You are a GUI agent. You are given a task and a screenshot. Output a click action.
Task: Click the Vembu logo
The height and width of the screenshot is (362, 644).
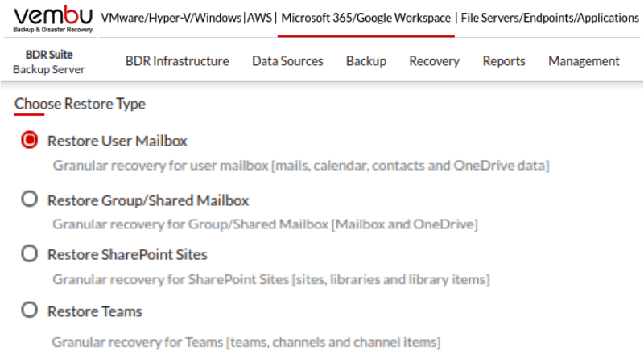pyautogui.click(x=52, y=19)
